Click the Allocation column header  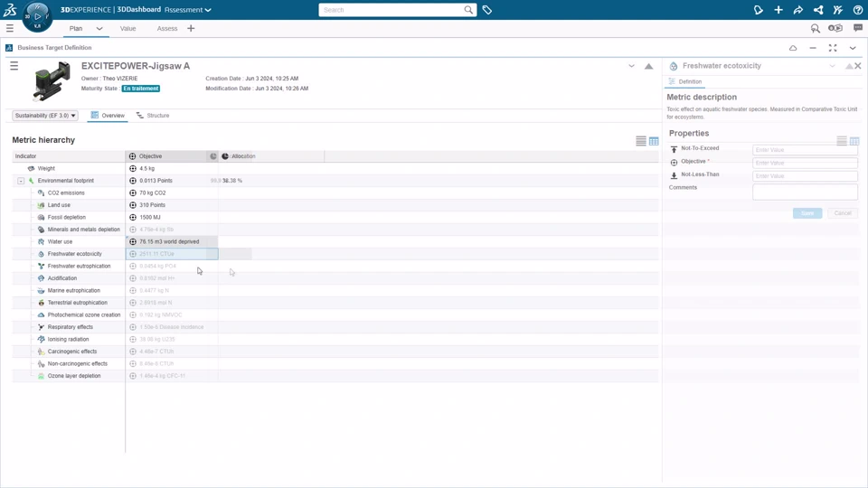pos(243,156)
